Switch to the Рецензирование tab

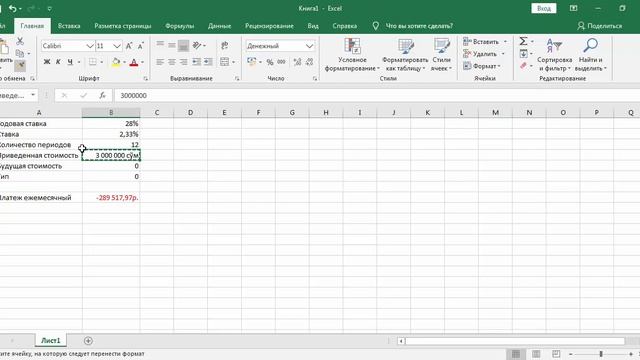click(x=269, y=26)
